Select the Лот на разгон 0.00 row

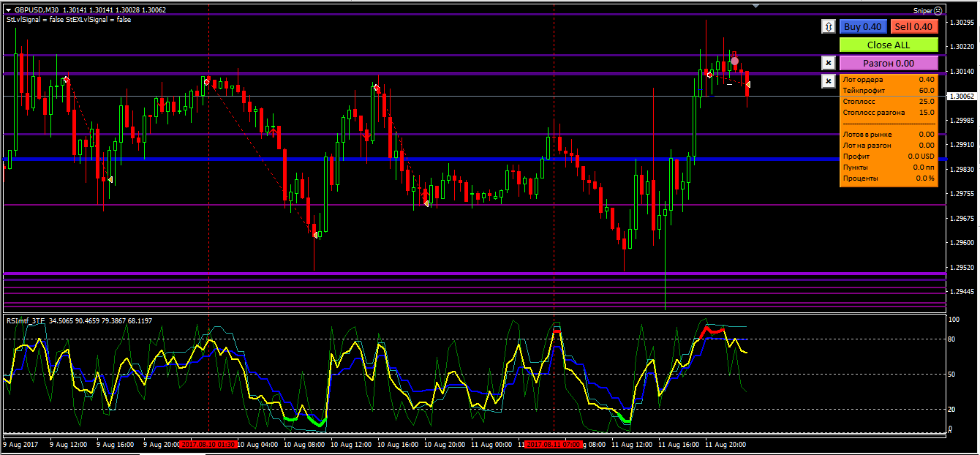click(889, 145)
